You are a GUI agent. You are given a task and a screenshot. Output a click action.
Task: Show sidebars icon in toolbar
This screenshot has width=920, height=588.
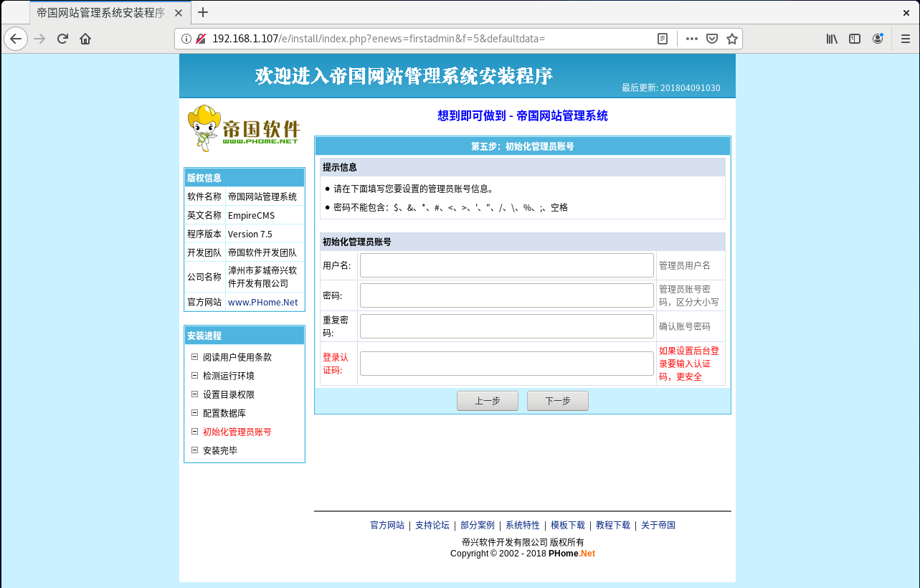click(855, 39)
